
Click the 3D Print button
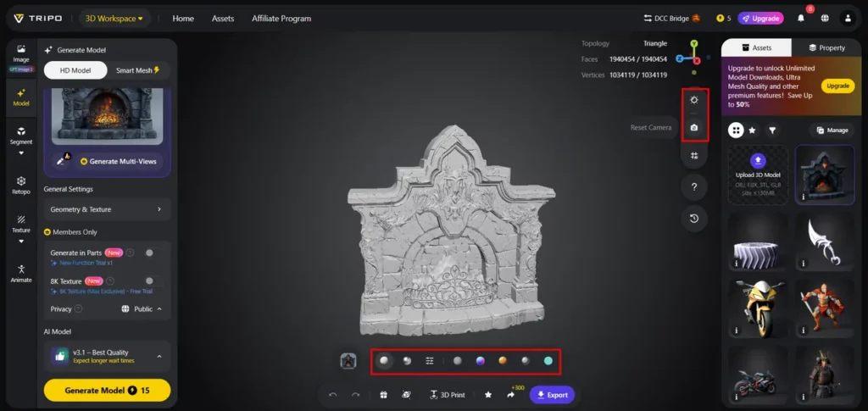(448, 395)
